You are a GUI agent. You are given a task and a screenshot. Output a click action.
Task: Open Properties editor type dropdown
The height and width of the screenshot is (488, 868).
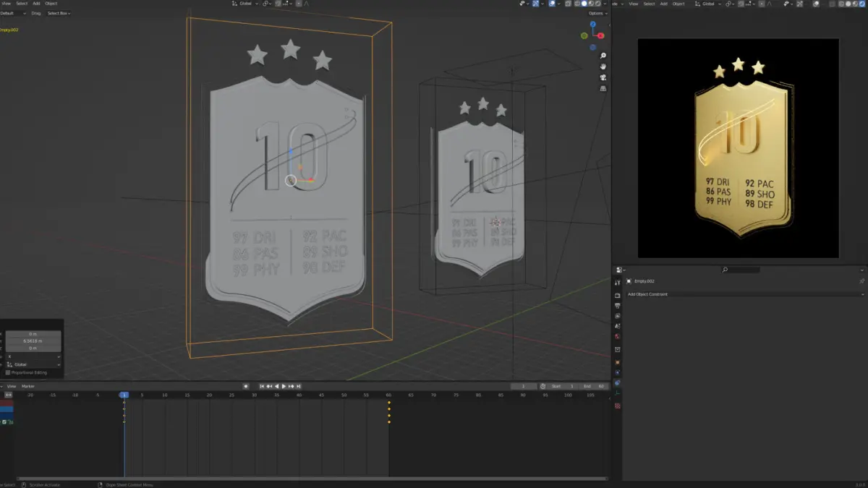tap(621, 270)
